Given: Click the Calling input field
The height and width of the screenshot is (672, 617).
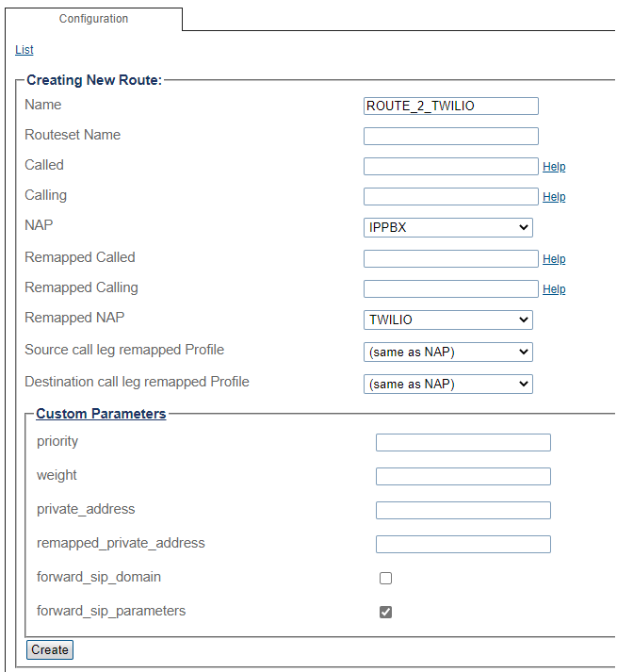Looking at the screenshot, I should click(450, 197).
